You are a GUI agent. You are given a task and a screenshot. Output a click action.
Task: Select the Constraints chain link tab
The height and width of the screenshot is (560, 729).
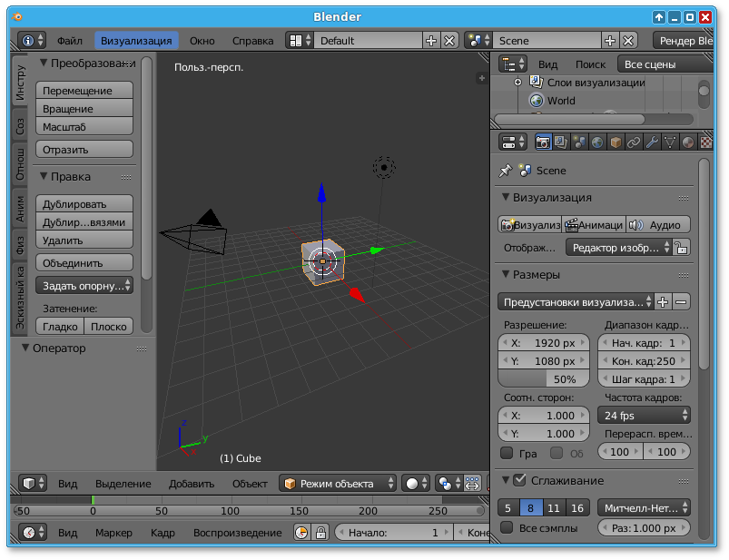pyautogui.click(x=634, y=142)
